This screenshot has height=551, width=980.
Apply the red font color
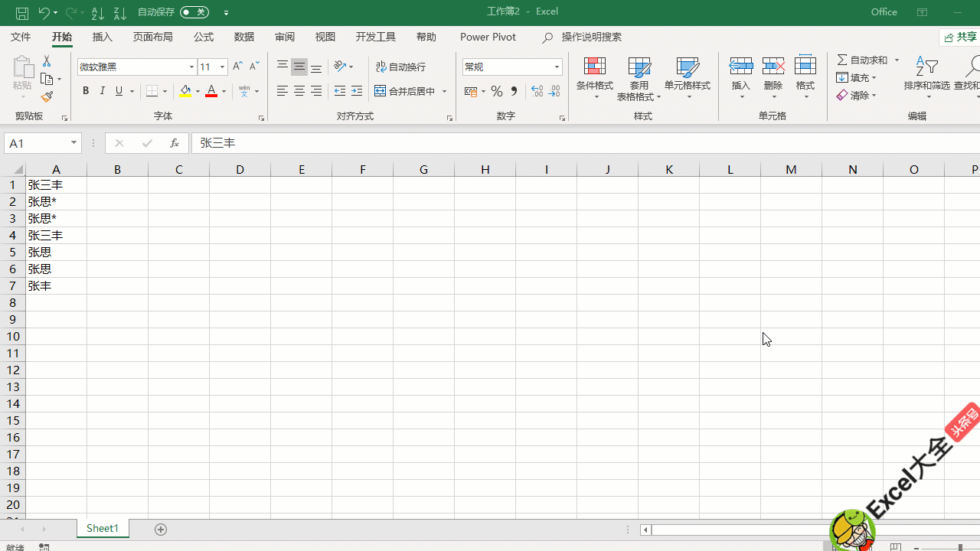[x=211, y=92]
